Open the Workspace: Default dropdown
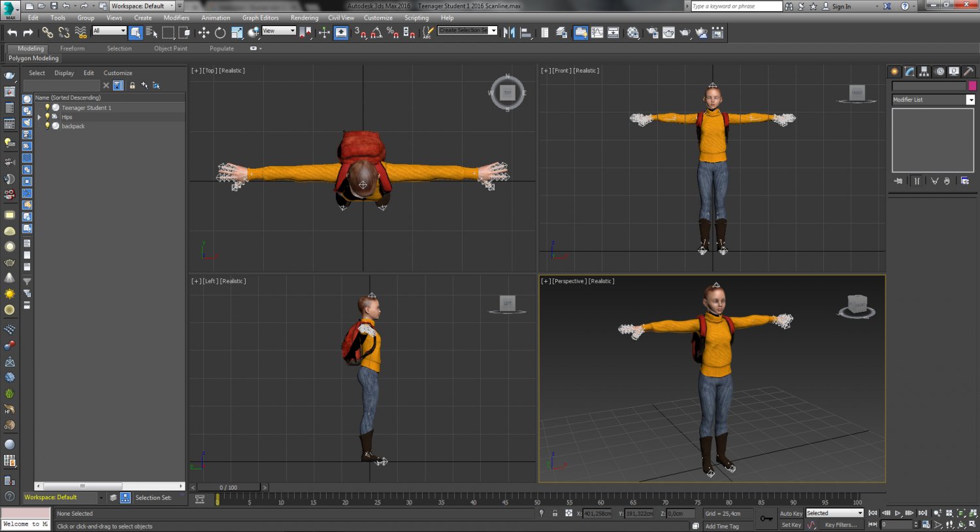 (142, 6)
